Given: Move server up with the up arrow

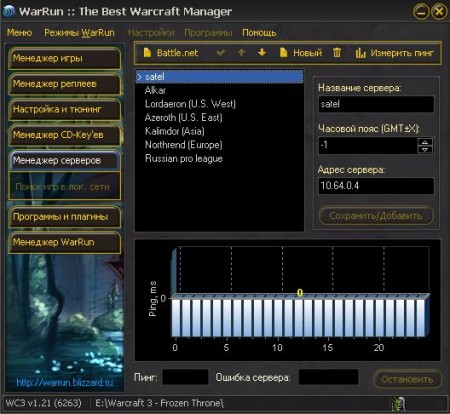Looking at the screenshot, I should [x=241, y=52].
